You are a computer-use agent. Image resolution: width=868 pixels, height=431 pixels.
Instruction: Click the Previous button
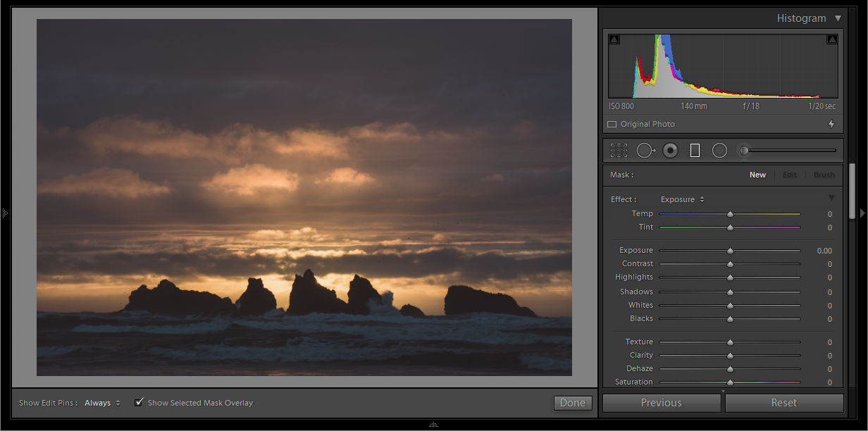(x=661, y=403)
